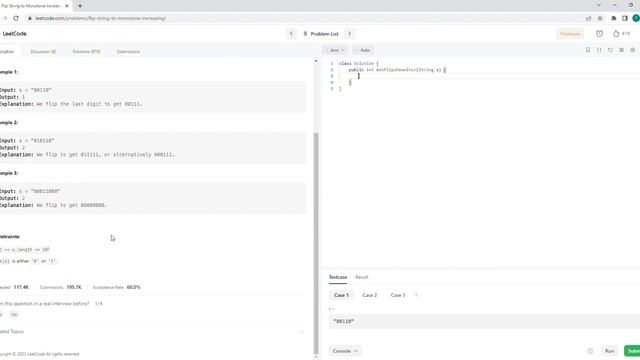Click the Submissions 195.7K value
Viewport: 640px width, 360px height.
coord(74,287)
